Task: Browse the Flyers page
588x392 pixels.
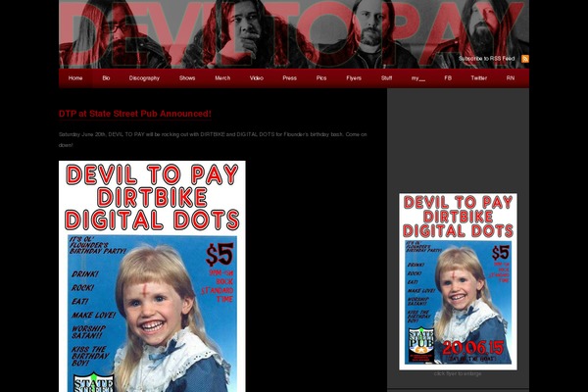Action: [x=354, y=78]
